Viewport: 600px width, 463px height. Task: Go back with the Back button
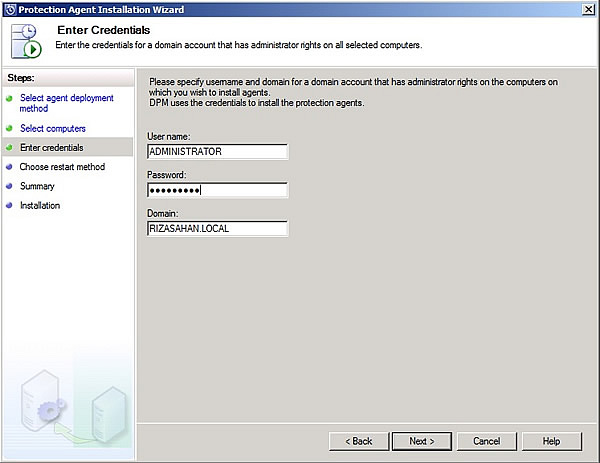358,441
